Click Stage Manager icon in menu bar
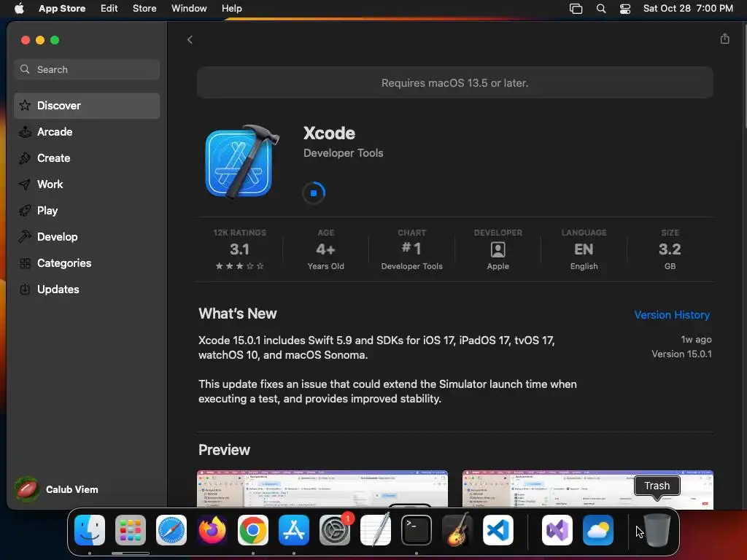Viewport: 747px width, 560px height. coord(576,9)
